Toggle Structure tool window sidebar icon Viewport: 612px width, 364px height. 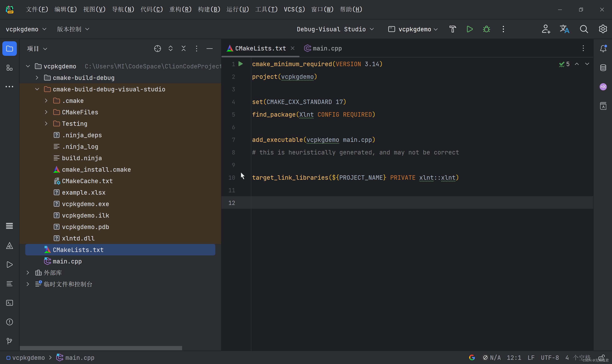(x=9, y=68)
